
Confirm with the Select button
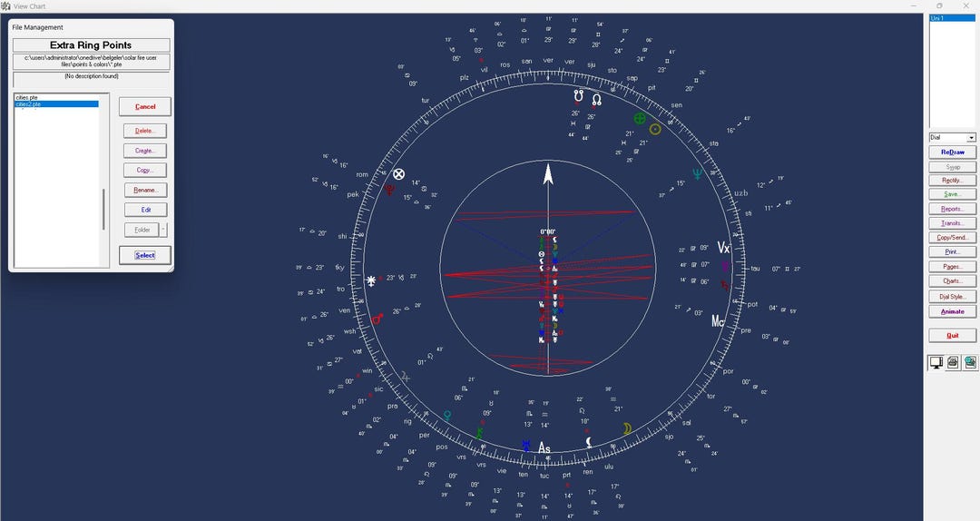pyautogui.click(x=145, y=255)
